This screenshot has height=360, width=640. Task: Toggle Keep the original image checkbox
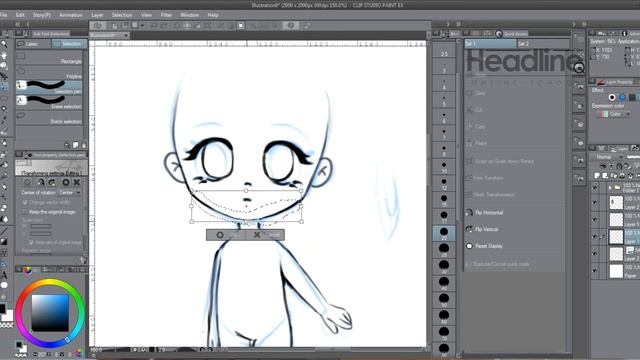pyautogui.click(x=25, y=212)
